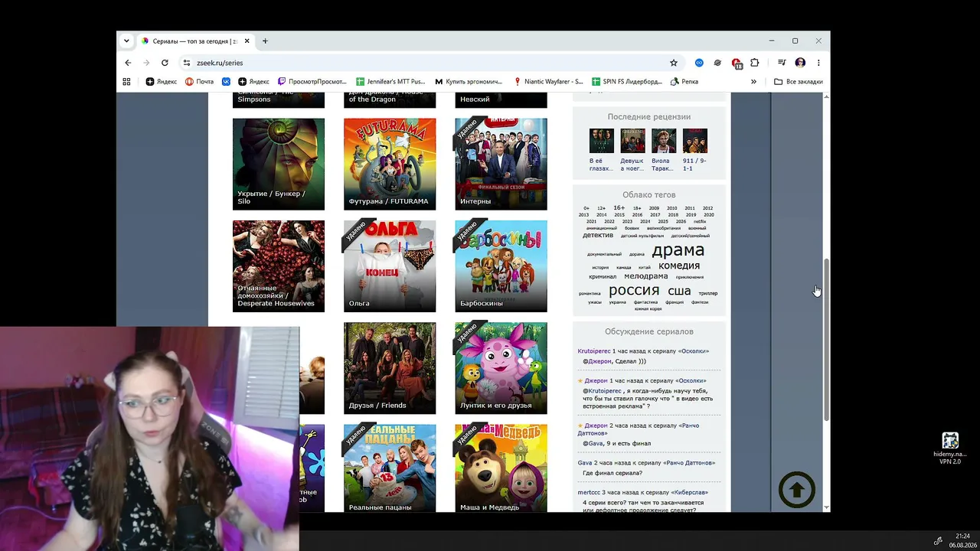Select the 'комедия' tag
The image size is (980, 551).
[679, 266]
